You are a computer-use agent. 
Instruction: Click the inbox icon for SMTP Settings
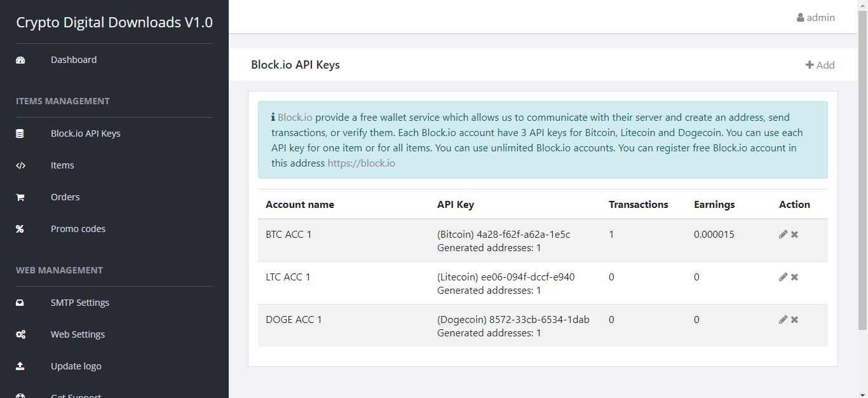click(20, 303)
